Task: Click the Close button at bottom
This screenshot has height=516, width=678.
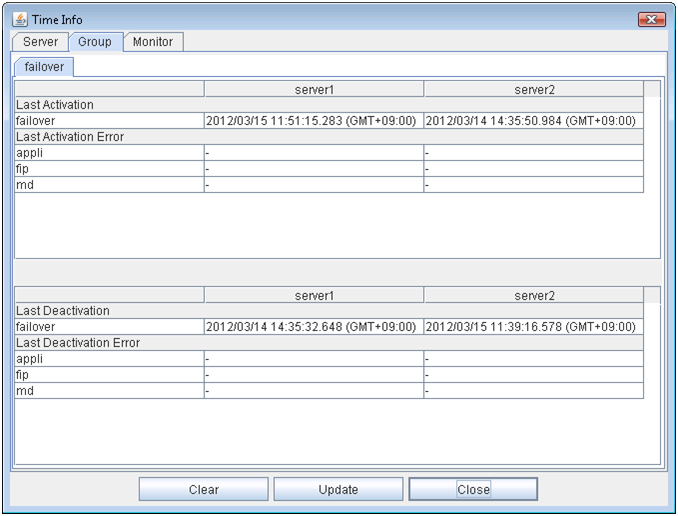Action: (x=473, y=490)
